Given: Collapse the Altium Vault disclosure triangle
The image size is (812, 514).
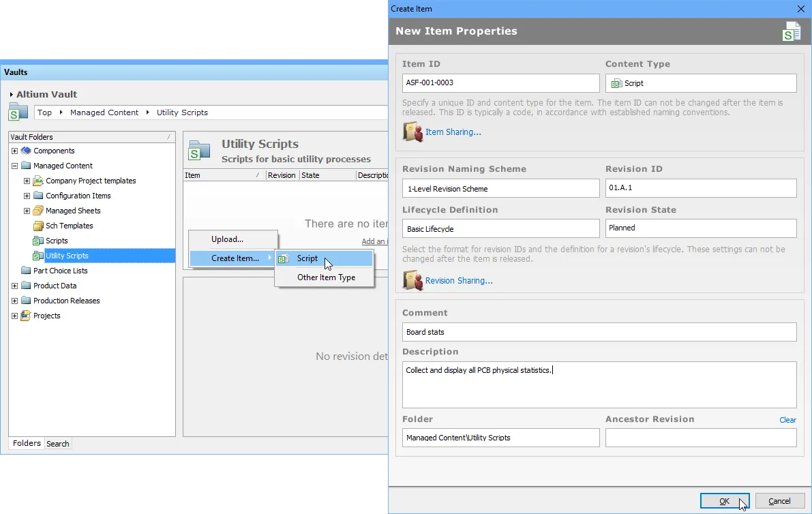Looking at the screenshot, I should coord(11,94).
